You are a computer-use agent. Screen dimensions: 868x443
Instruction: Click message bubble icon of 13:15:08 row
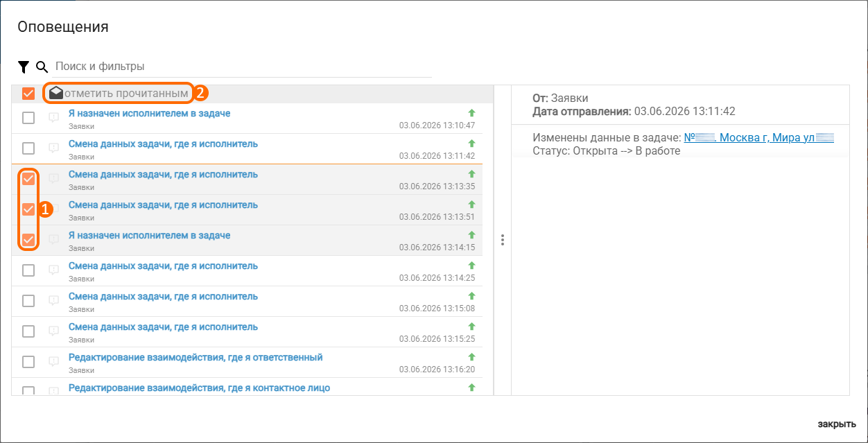click(53, 301)
